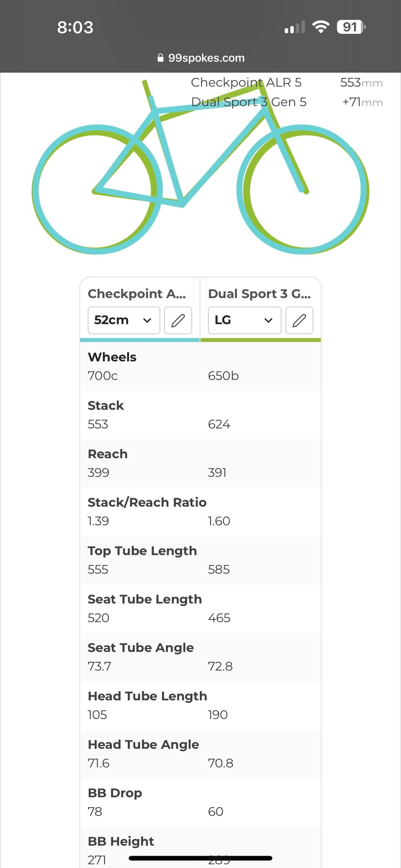Viewport: 401px width, 868px height.
Task: Tap the Checkpoint ALR 5 legend label
Action: click(x=246, y=82)
